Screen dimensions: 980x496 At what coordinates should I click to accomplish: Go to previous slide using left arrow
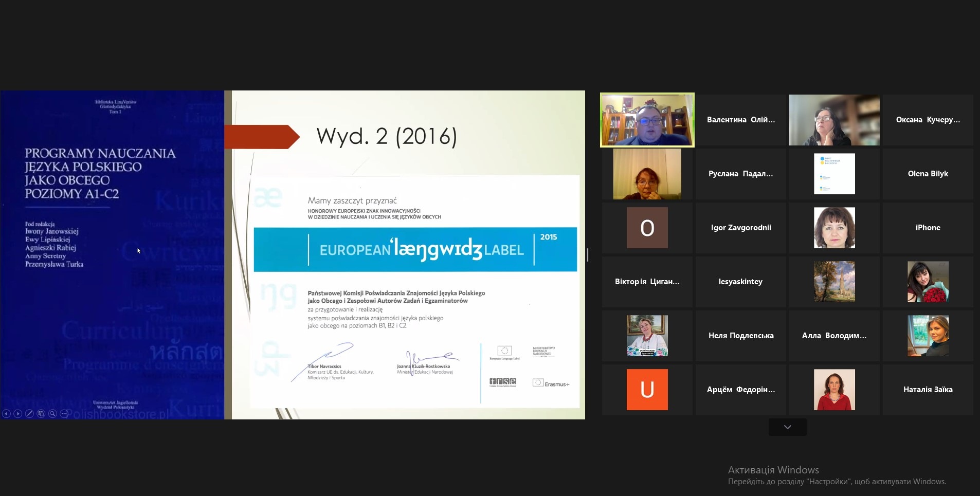6,413
